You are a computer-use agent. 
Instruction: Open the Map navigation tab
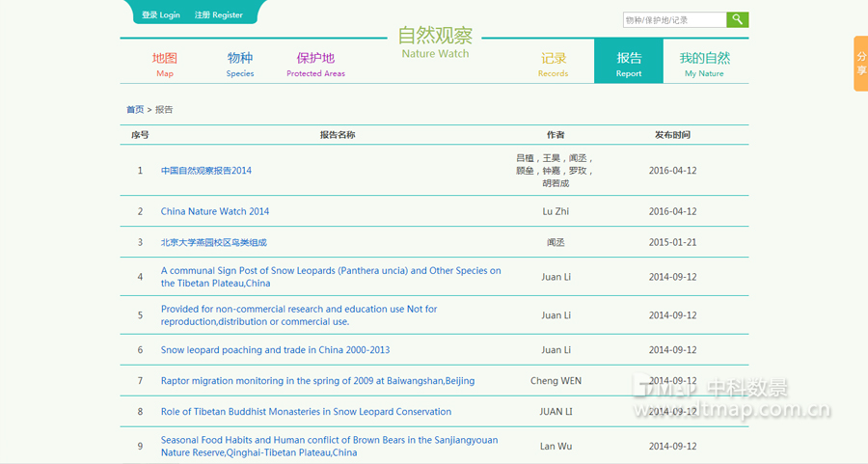point(165,64)
